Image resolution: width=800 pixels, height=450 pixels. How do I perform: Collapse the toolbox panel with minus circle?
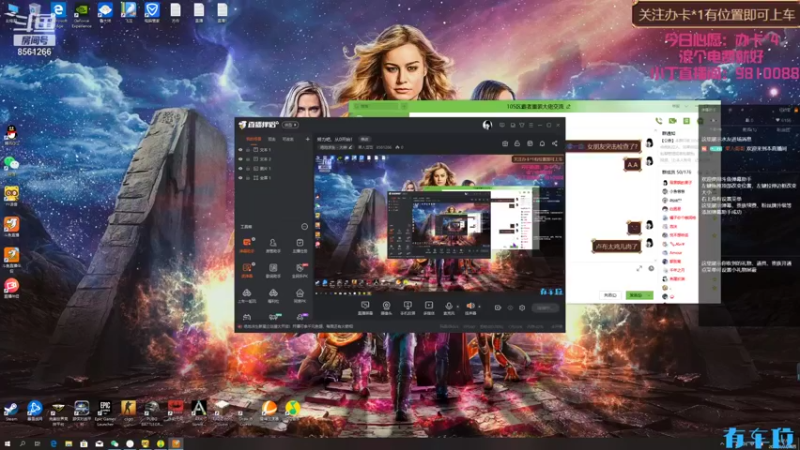tap(305, 227)
